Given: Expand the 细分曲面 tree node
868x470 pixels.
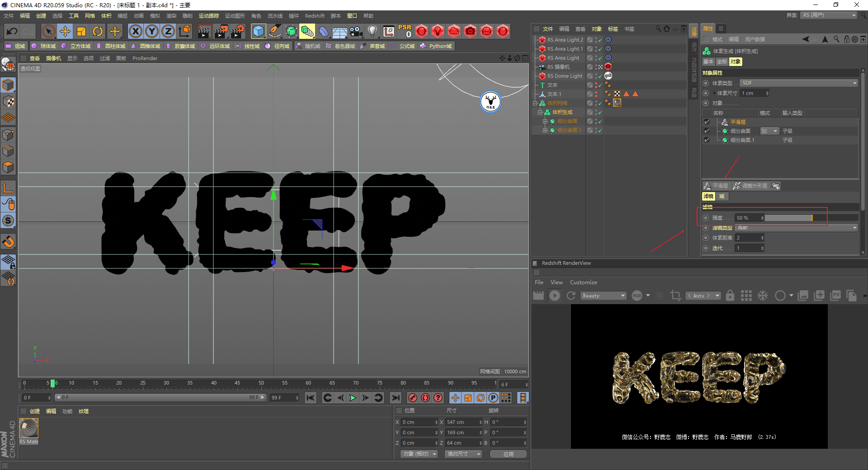Looking at the screenshot, I should [x=545, y=121].
